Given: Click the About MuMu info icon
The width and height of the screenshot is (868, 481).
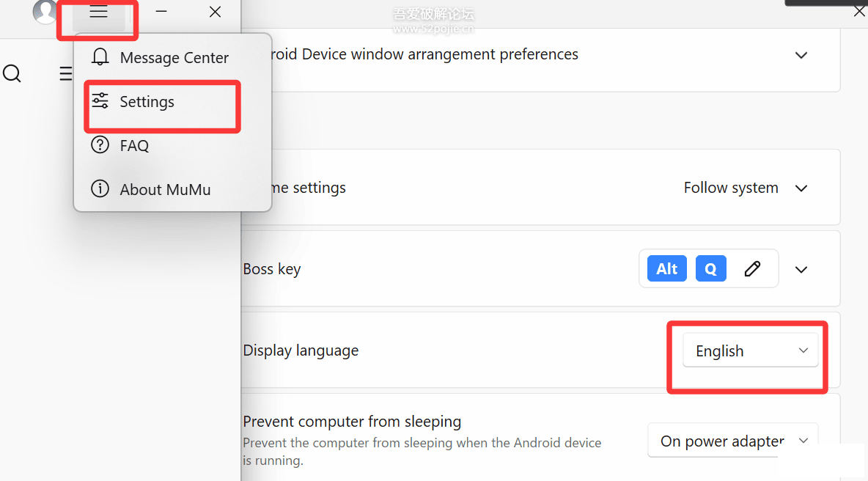Looking at the screenshot, I should (x=100, y=188).
